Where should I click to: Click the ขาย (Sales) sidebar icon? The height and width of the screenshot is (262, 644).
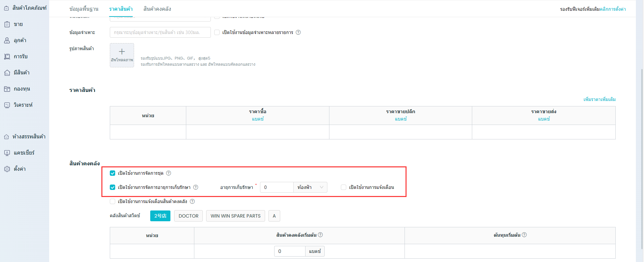(7, 24)
